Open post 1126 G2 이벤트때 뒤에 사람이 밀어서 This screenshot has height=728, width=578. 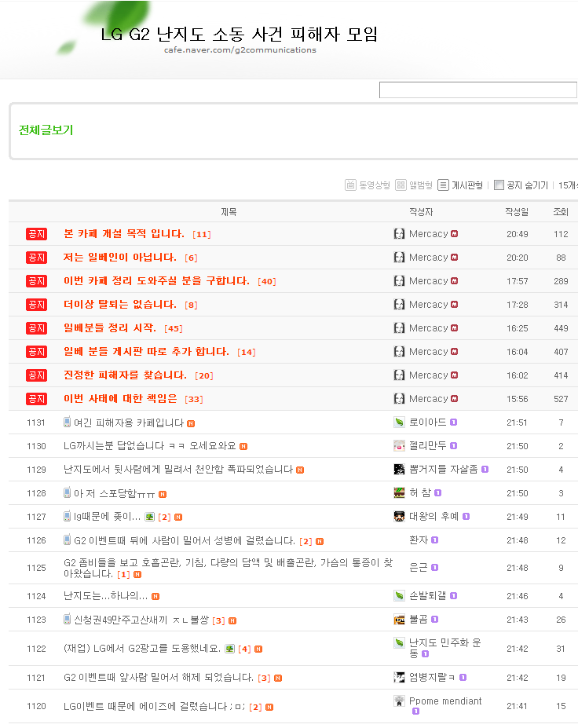185,541
